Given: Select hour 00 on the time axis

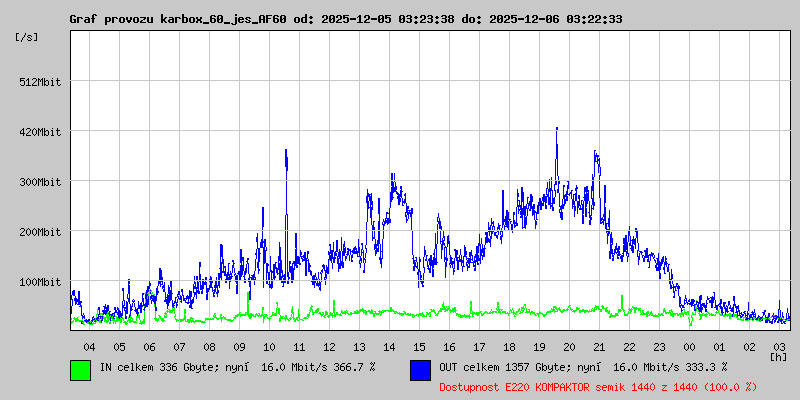Looking at the screenshot, I should pyautogui.click(x=689, y=346).
